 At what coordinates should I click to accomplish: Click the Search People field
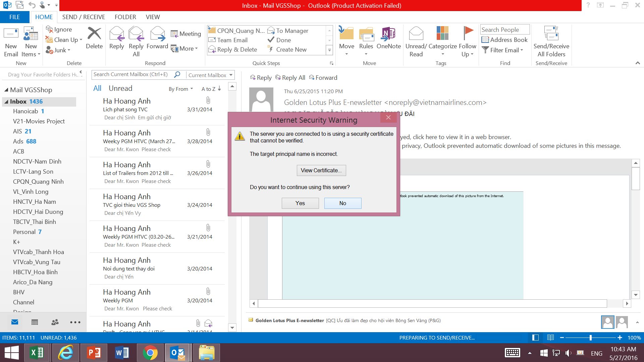(x=505, y=29)
